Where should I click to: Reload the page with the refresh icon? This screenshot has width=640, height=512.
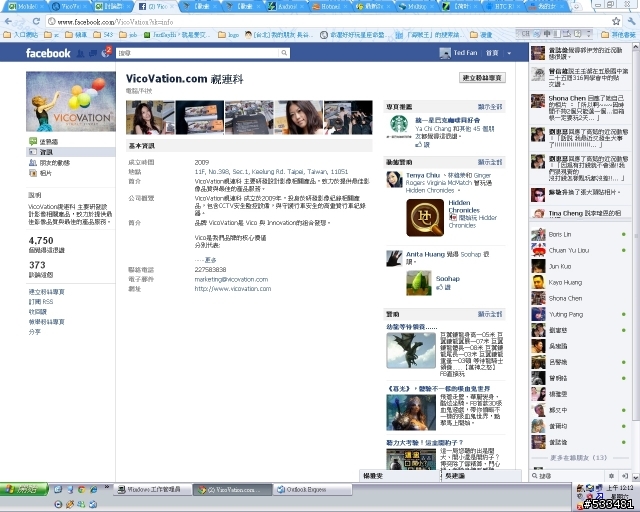click(36, 21)
